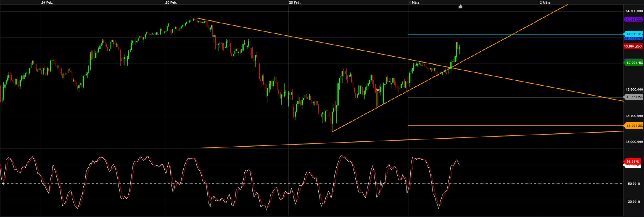Viewport: 644px width, 217px height.
Task: Select the orange 13.661,203 price tag
Action: coord(634,126)
